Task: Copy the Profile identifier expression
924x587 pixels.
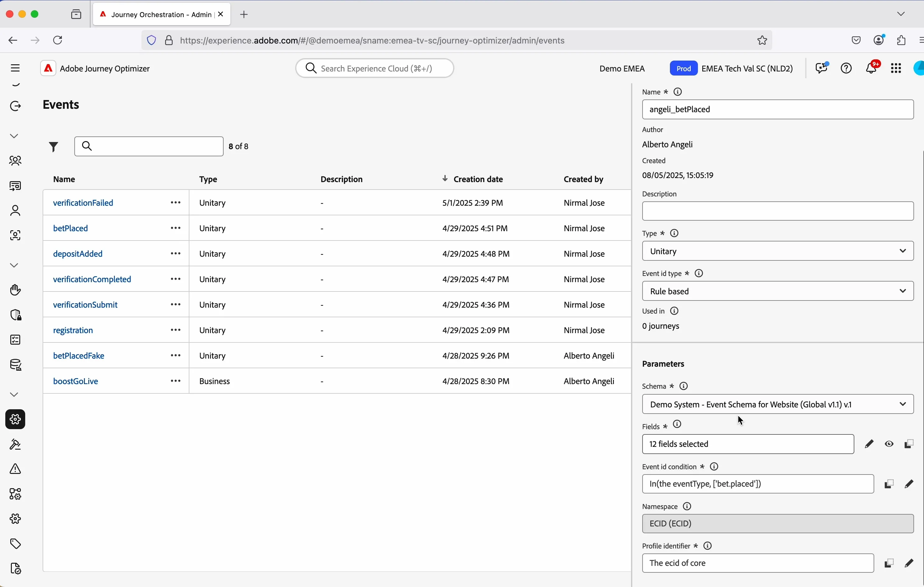Action: 889,564
